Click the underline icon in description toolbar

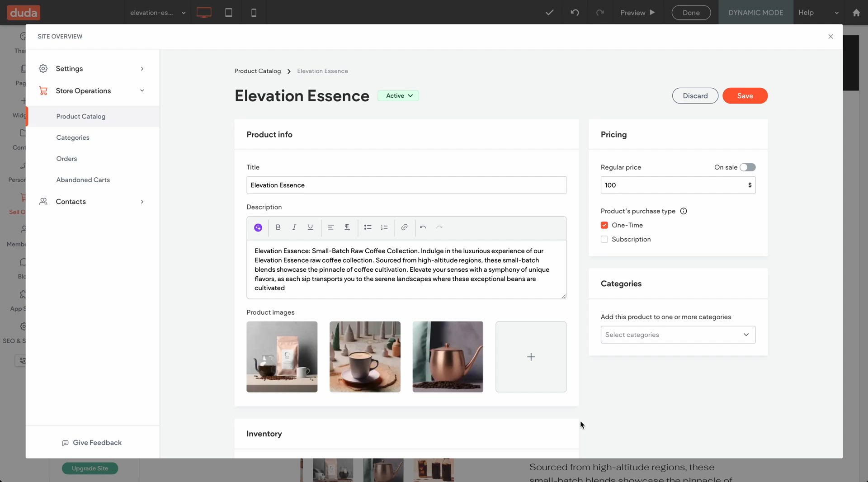[310, 227]
